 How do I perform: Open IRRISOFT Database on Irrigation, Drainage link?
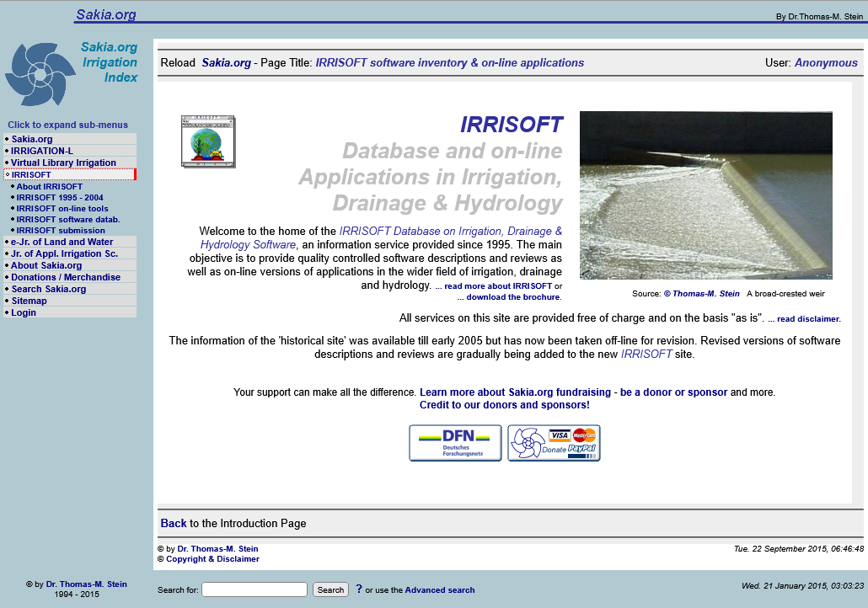click(381, 237)
